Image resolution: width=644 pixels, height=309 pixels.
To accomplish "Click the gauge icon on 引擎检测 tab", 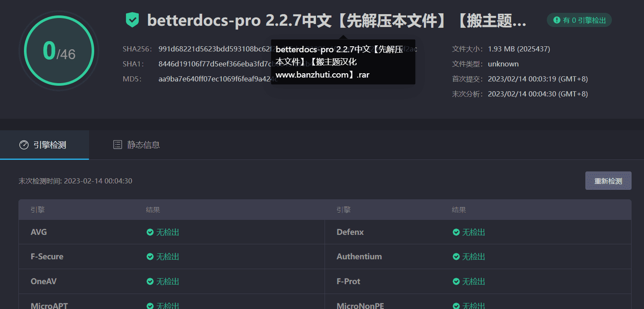I will tap(24, 145).
